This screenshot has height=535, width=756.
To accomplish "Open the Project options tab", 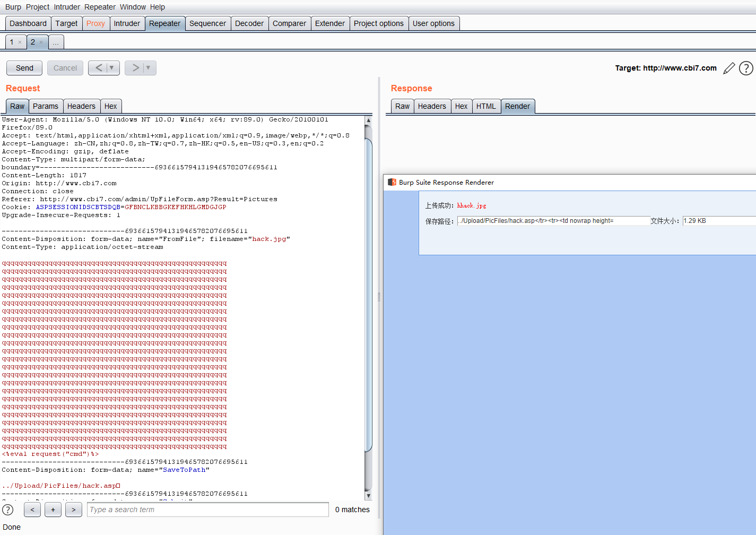I will [x=379, y=23].
